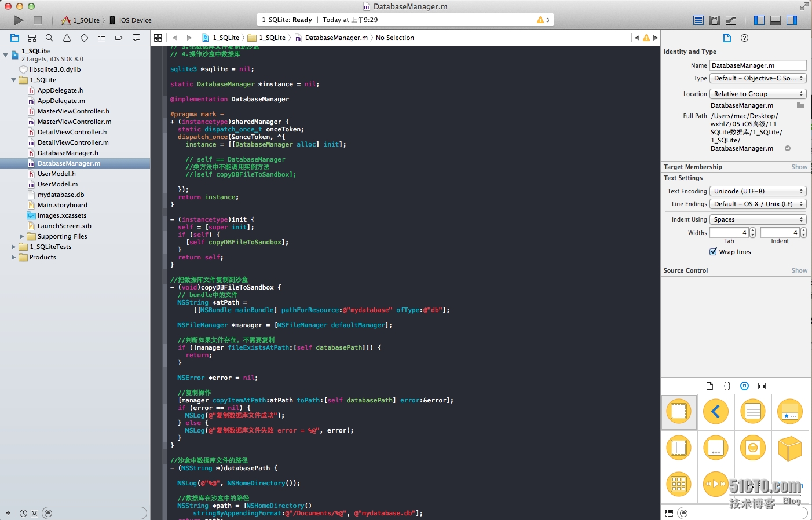
Task: Show the Media library
Action: pos(762,386)
